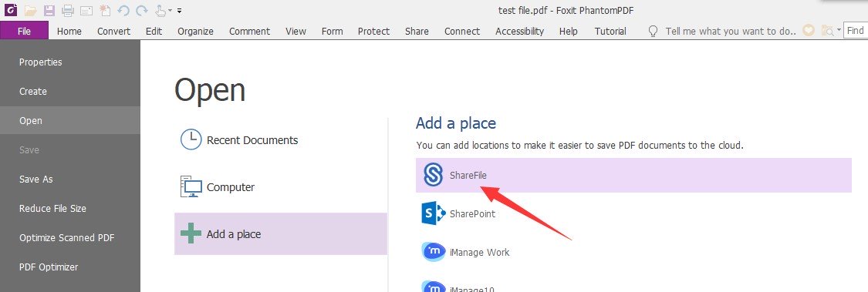Click the Redo arrow icon
868x292 pixels.
[x=142, y=10]
